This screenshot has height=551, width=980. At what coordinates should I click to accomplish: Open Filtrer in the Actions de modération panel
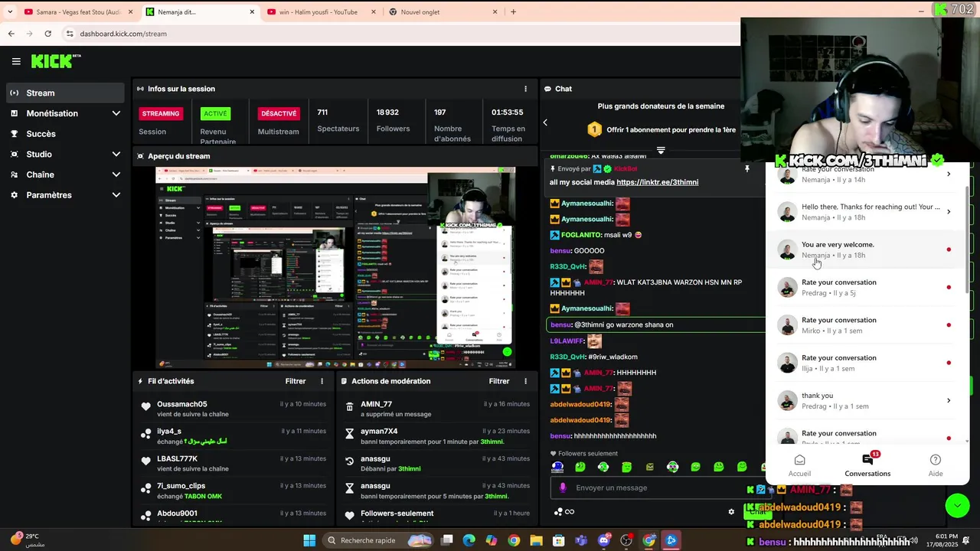tap(499, 381)
